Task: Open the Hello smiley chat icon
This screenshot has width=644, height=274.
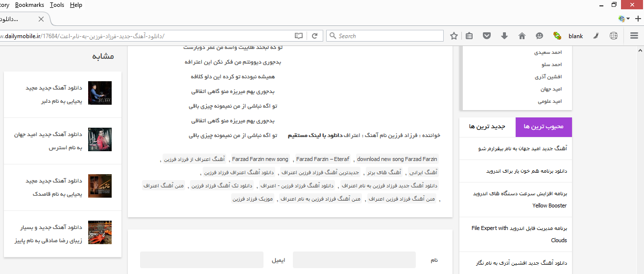Action: (x=539, y=36)
